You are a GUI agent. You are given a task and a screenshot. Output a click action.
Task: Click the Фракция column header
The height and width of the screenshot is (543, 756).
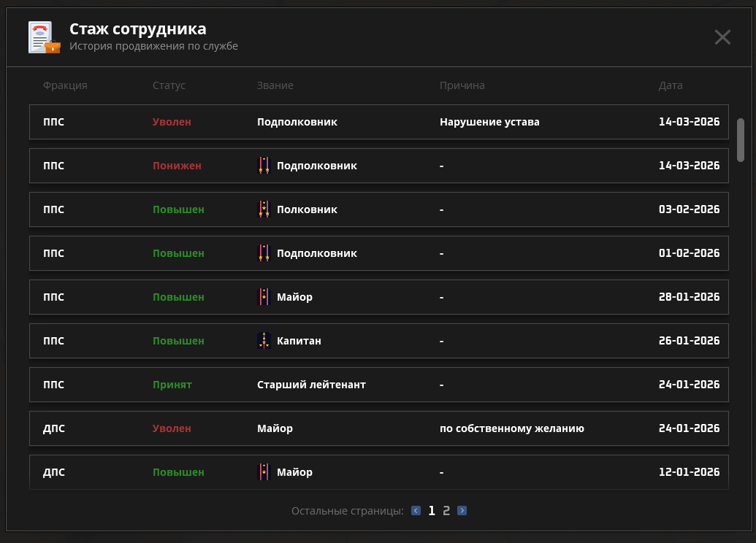66,85
